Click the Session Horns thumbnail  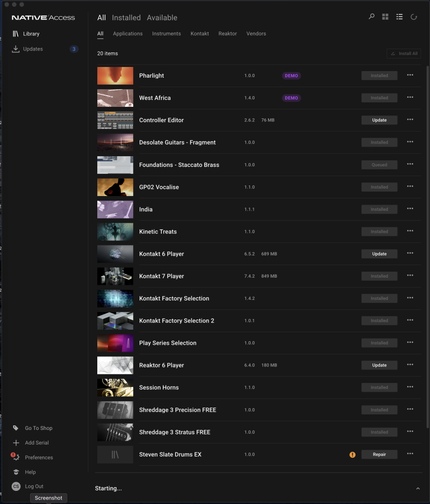click(115, 388)
